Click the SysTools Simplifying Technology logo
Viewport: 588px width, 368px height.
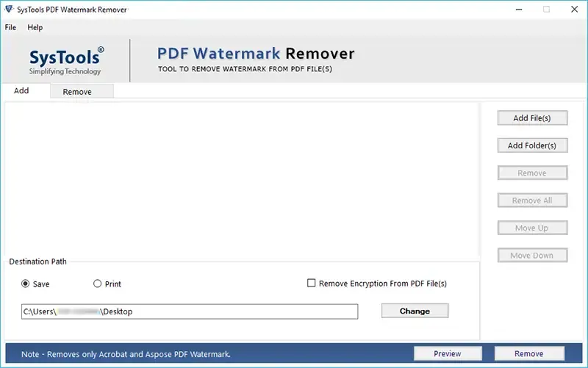66,61
